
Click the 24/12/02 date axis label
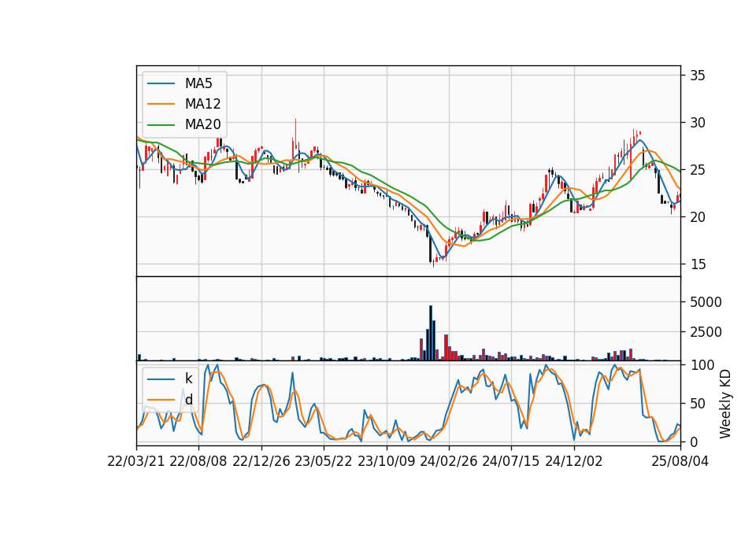[574, 461]
